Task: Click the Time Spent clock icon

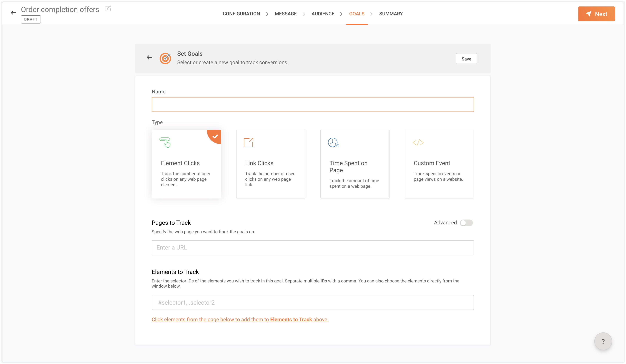Action: [x=333, y=142]
